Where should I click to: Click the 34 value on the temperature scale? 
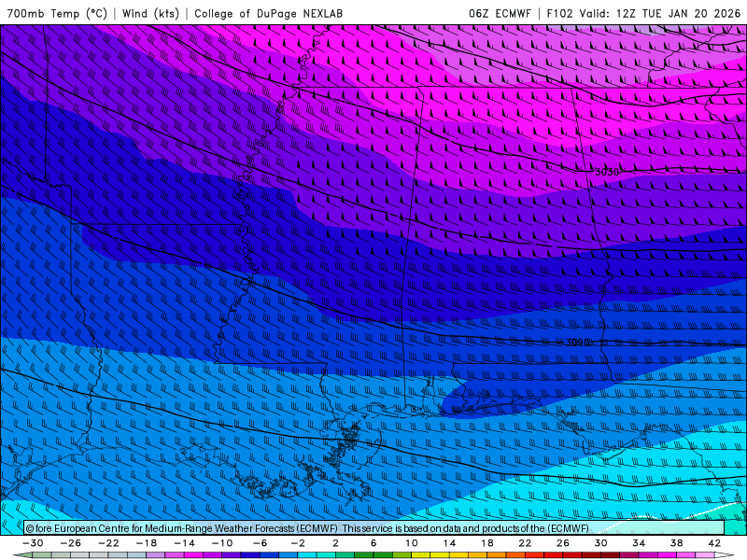(x=639, y=543)
